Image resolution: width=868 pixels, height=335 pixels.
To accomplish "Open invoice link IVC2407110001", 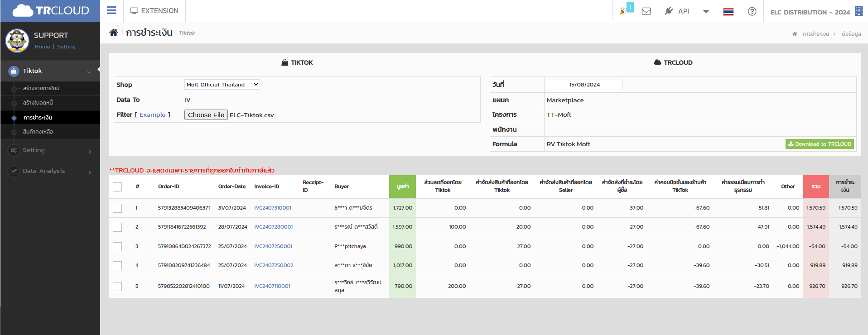I will coord(272,287).
